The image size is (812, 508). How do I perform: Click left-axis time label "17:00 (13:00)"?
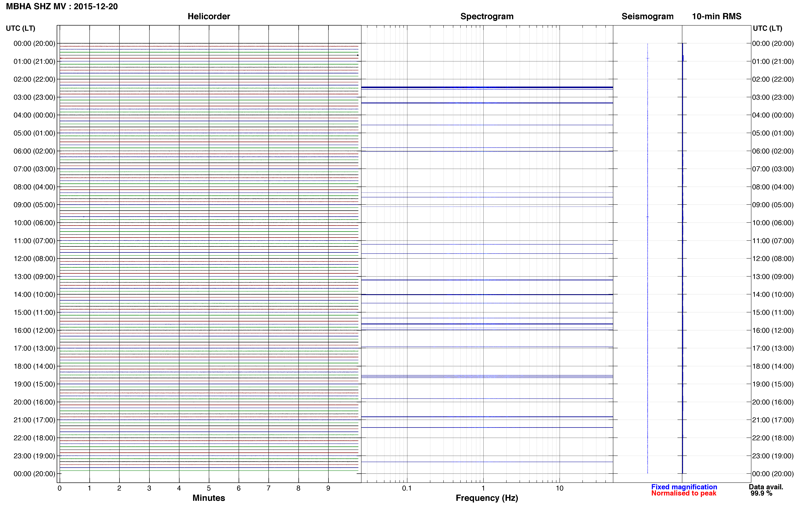point(34,348)
